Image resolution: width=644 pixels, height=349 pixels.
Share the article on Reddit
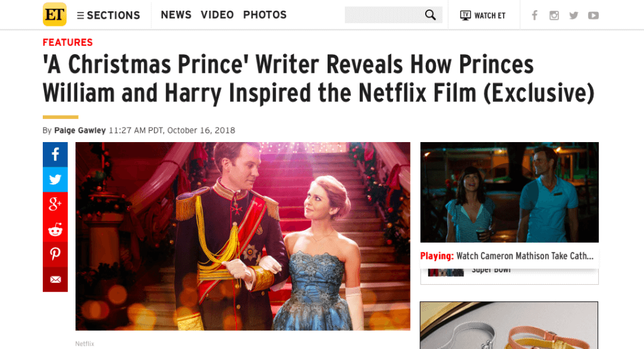tap(55, 230)
